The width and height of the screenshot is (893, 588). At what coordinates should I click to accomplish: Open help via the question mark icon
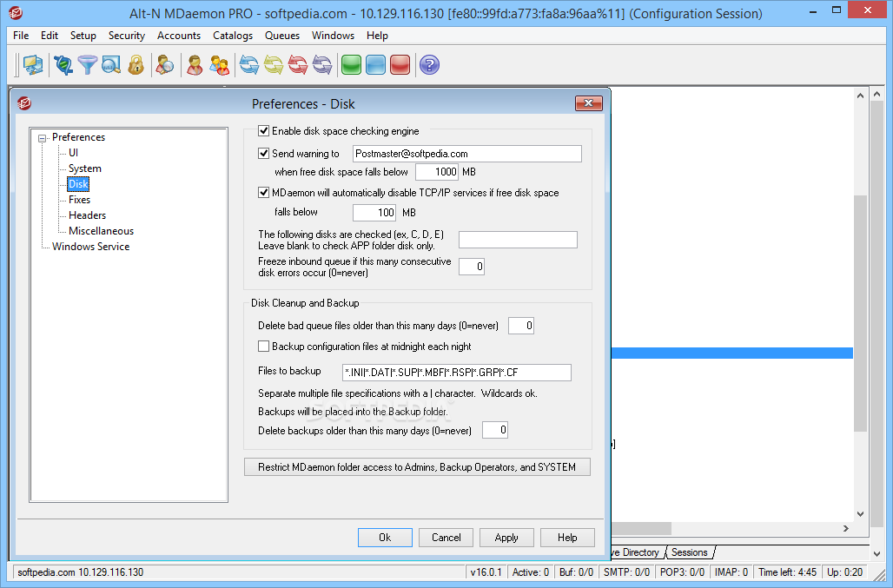429,65
